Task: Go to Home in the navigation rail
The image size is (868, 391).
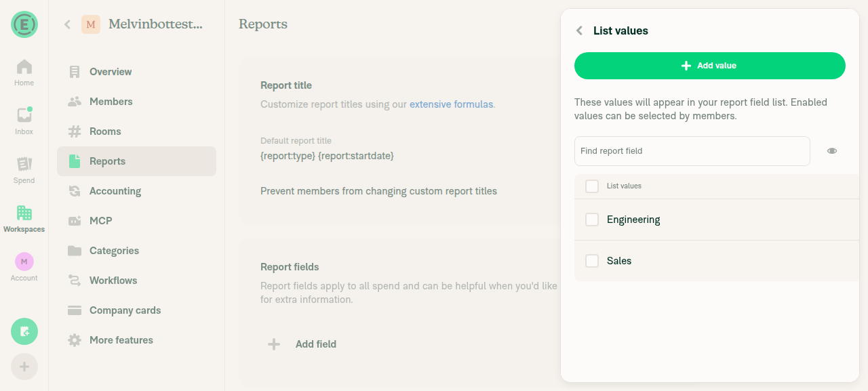Action: 24,73
